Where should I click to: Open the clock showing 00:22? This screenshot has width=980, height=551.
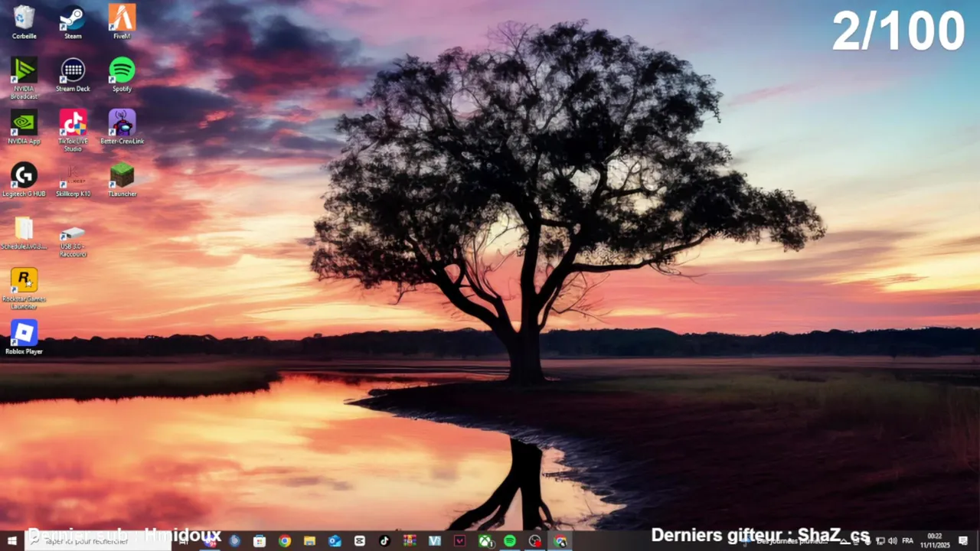935,541
